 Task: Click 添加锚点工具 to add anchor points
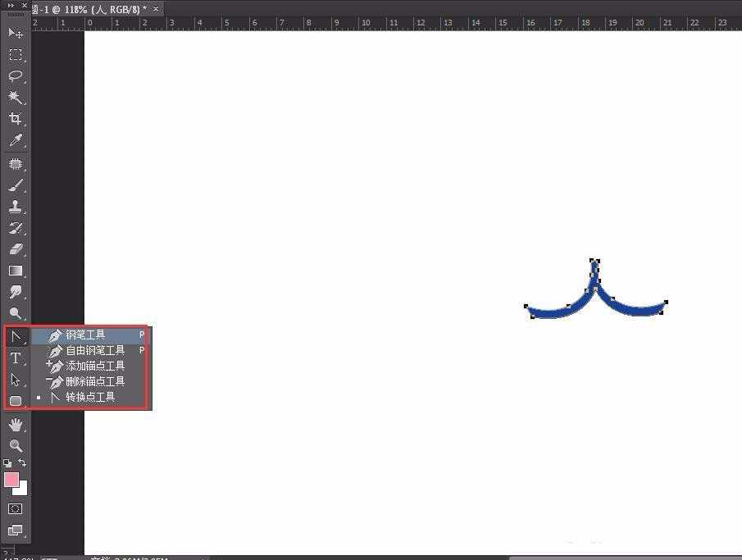click(x=93, y=366)
